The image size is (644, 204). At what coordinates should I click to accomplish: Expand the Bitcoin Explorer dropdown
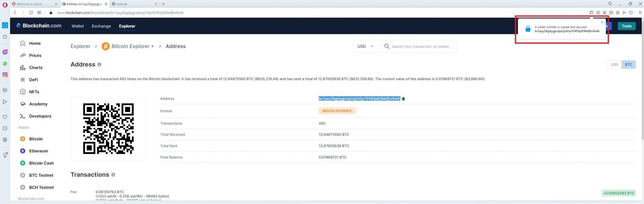[153, 46]
